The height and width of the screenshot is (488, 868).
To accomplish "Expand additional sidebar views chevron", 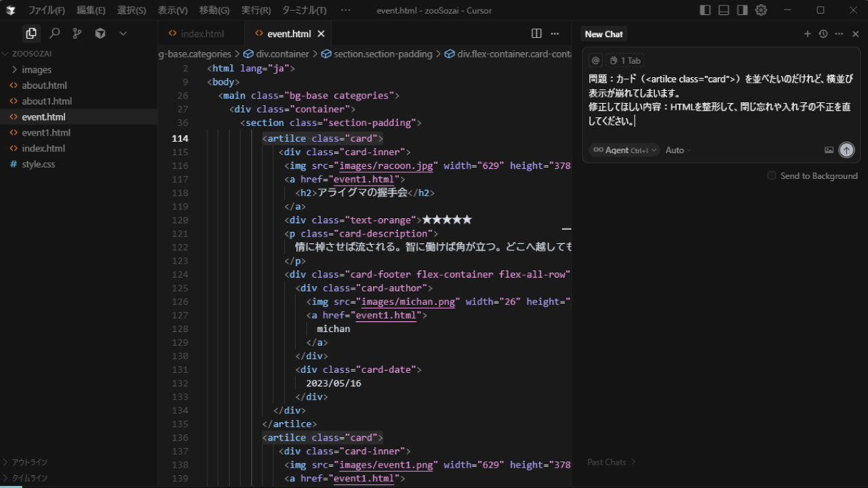I will tap(123, 33).
